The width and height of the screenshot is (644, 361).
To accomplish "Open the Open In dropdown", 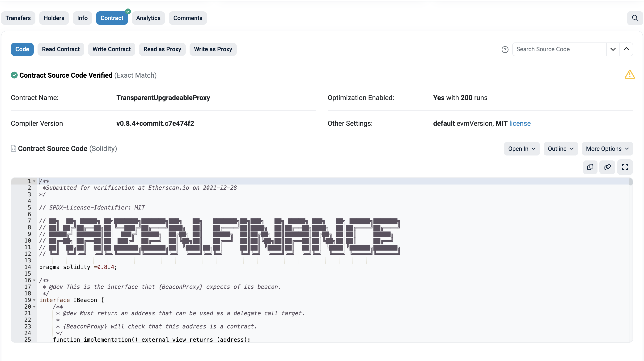I will coord(521,149).
